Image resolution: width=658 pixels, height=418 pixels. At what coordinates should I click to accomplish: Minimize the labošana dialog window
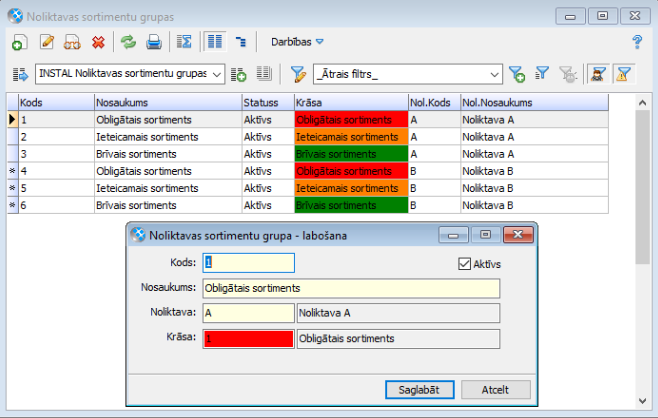pos(453,235)
